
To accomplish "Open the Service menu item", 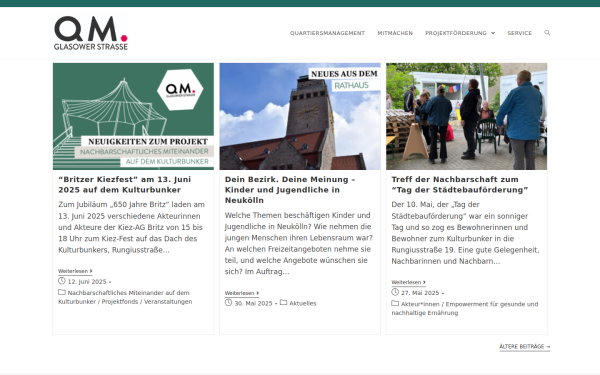I will [x=519, y=33].
